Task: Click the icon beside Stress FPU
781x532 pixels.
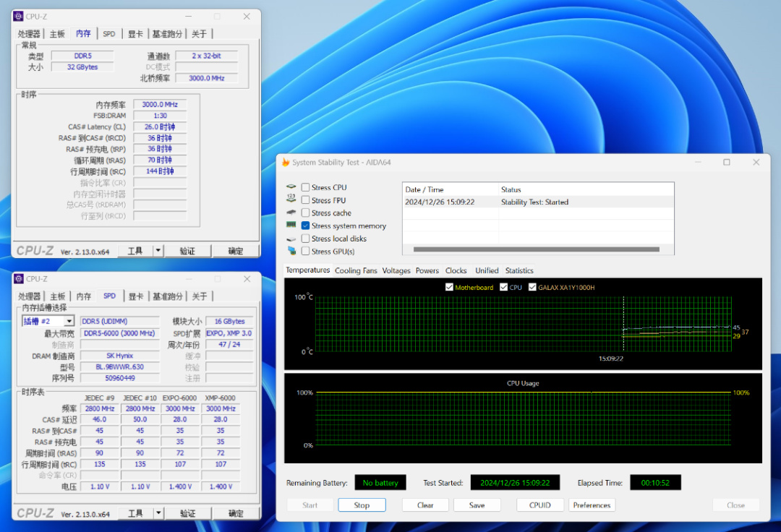Action: [291, 199]
